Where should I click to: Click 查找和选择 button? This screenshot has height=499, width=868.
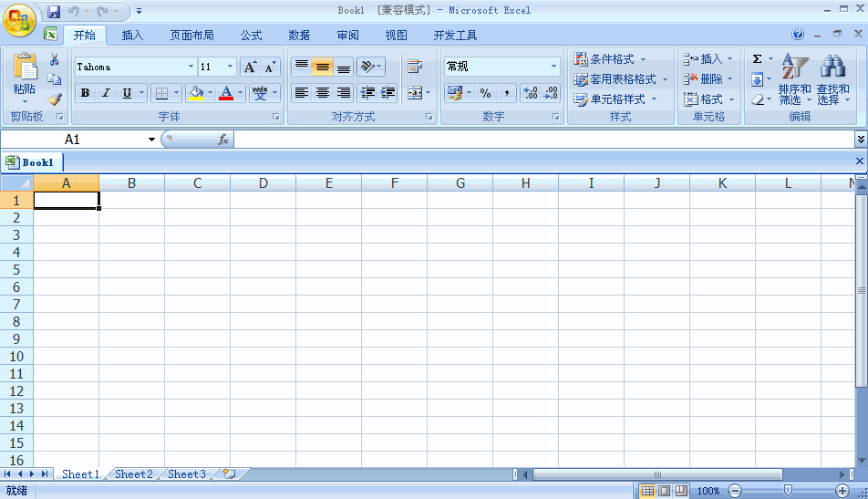click(x=832, y=79)
